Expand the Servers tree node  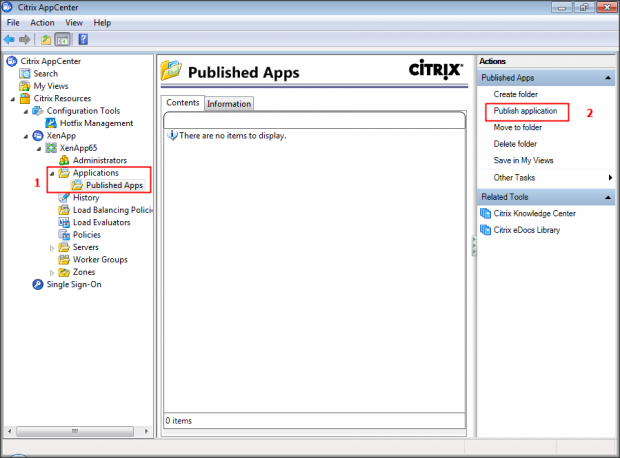coord(52,248)
